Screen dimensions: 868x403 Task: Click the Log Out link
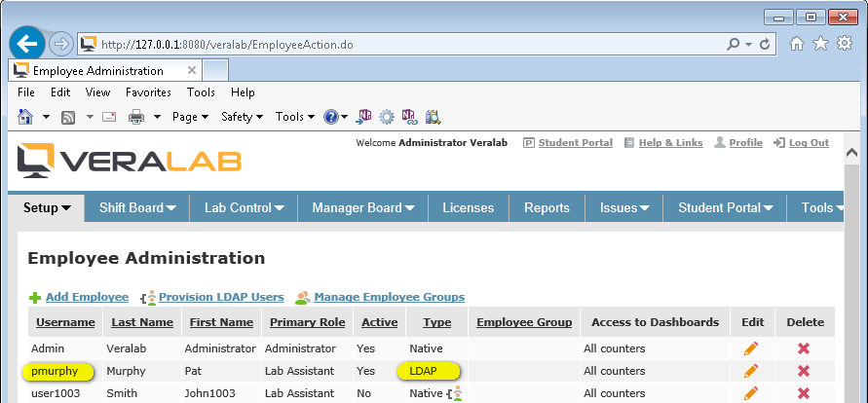(809, 143)
